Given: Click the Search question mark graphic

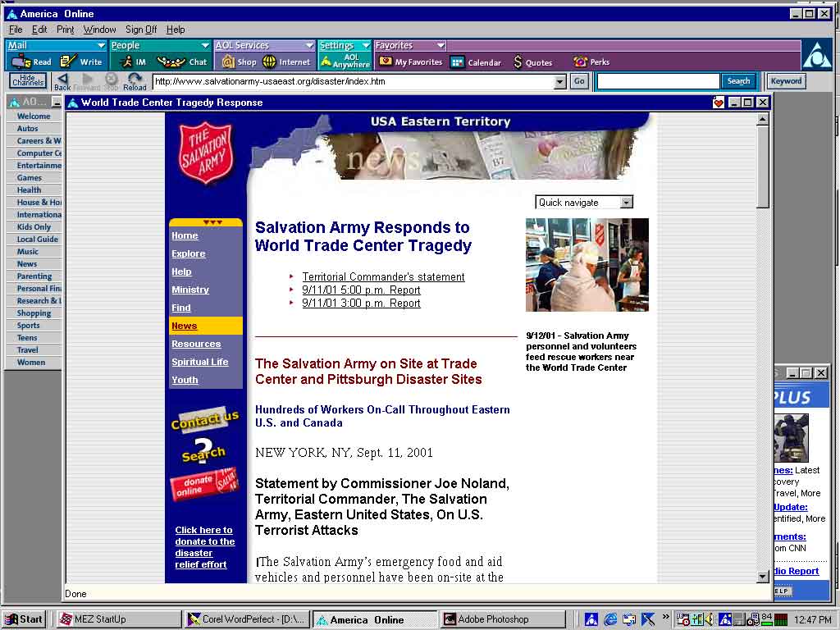Looking at the screenshot, I should pyautogui.click(x=203, y=450).
